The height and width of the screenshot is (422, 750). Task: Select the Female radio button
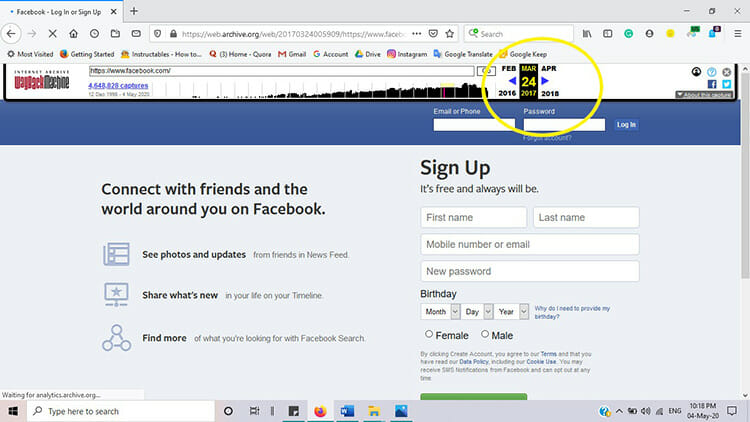click(429, 334)
